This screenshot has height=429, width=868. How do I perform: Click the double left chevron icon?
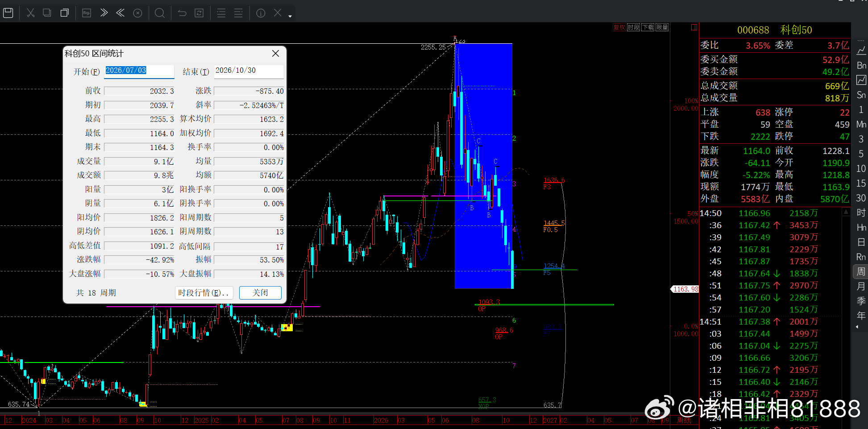coord(120,13)
